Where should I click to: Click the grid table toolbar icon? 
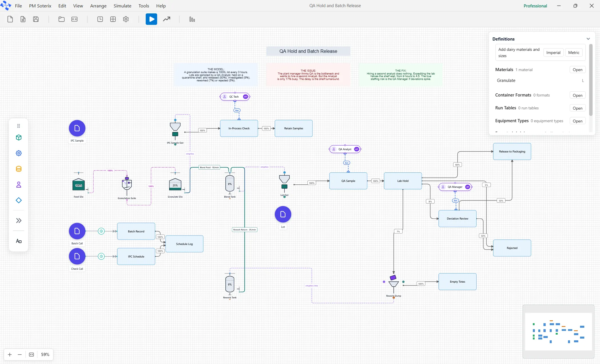113,19
